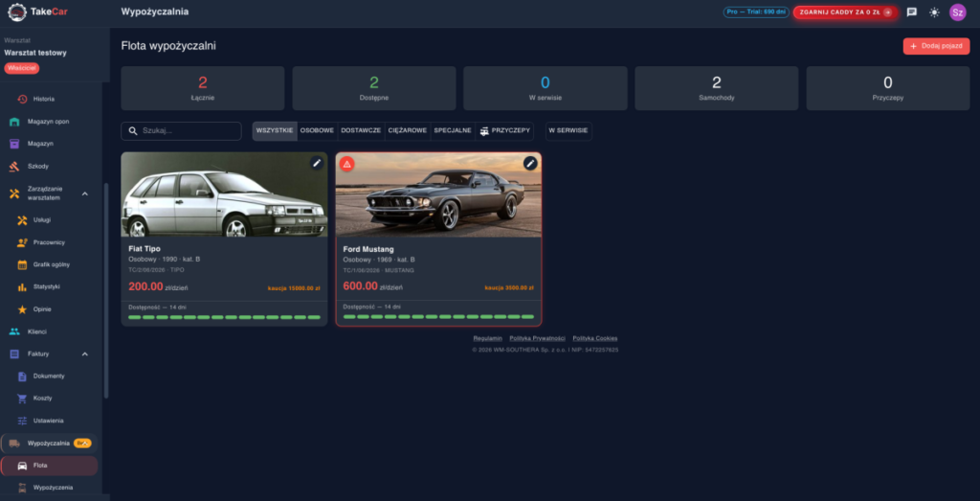Image resolution: width=980 pixels, height=501 pixels.
Task: Select DOSTAWCZE filter tab
Action: coord(361,130)
